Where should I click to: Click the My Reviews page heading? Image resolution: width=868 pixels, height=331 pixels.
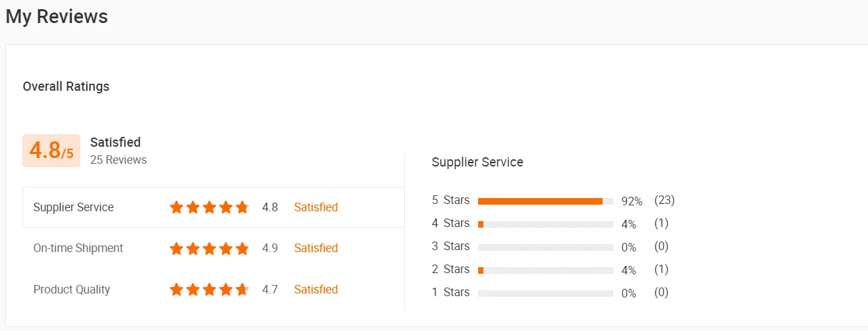[57, 16]
